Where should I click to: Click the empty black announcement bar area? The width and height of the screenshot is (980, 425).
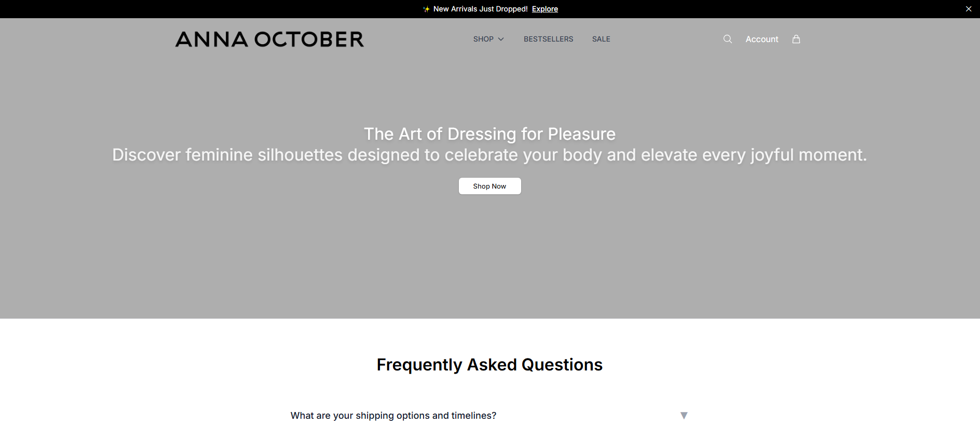[208, 9]
